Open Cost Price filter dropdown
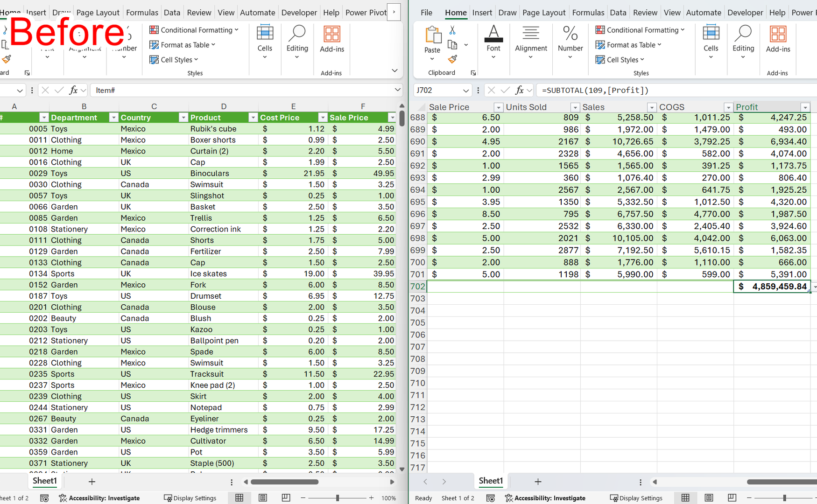The width and height of the screenshot is (817, 504). pyautogui.click(x=322, y=118)
